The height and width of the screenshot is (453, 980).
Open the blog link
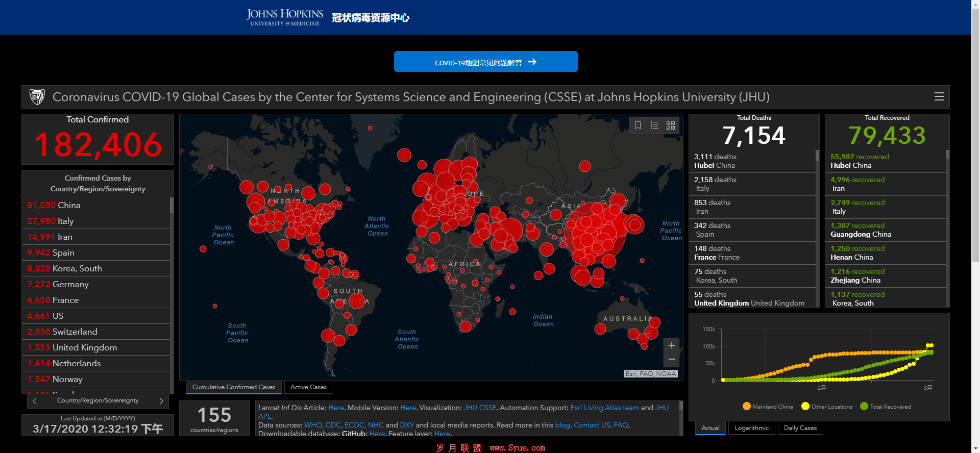click(562, 425)
